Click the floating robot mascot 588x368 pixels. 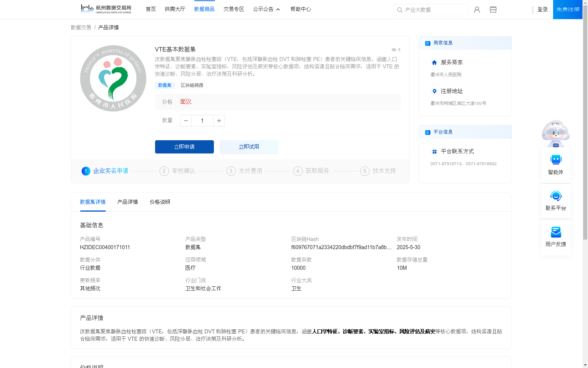pos(556,133)
